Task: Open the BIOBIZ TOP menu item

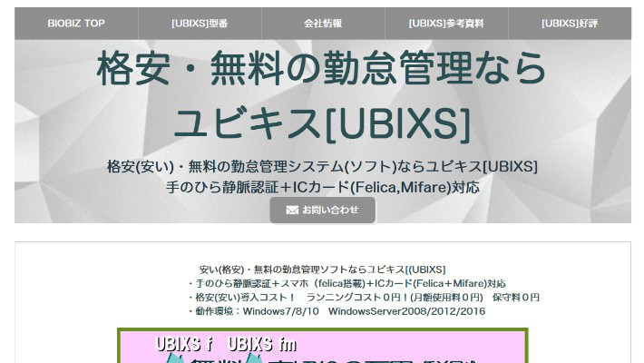Action: click(76, 24)
